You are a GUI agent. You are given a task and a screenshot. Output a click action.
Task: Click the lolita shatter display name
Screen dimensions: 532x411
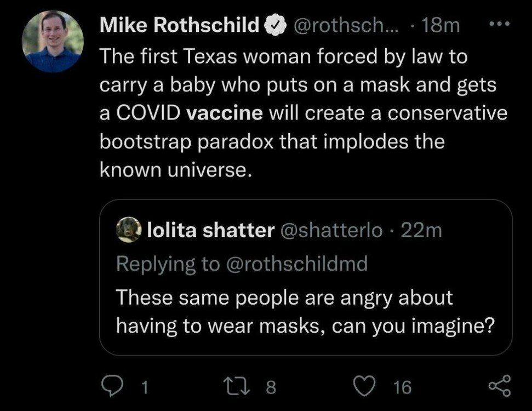tap(211, 231)
